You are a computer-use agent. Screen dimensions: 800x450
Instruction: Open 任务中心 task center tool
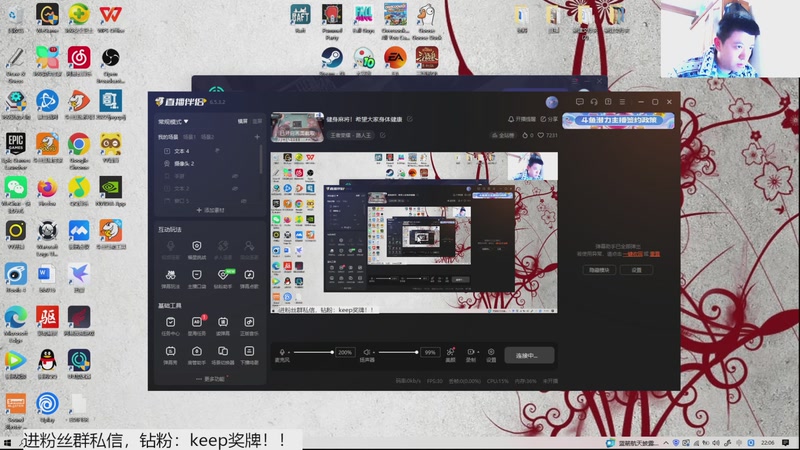[x=170, y=325]
